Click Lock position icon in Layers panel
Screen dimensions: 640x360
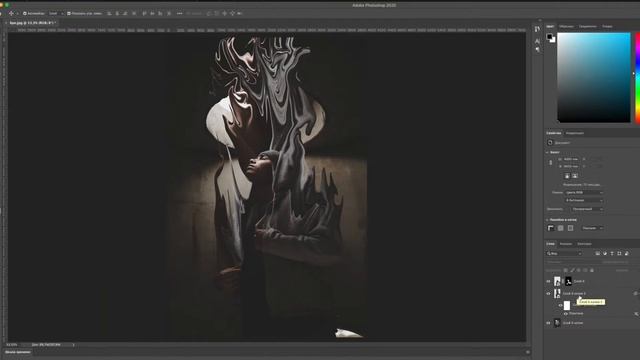pos(579,270)
